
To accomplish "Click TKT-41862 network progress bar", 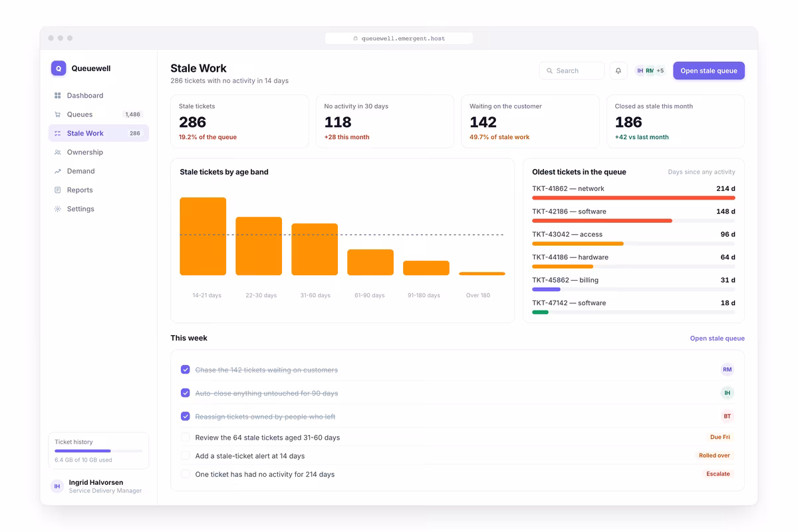I will [634, 198].
